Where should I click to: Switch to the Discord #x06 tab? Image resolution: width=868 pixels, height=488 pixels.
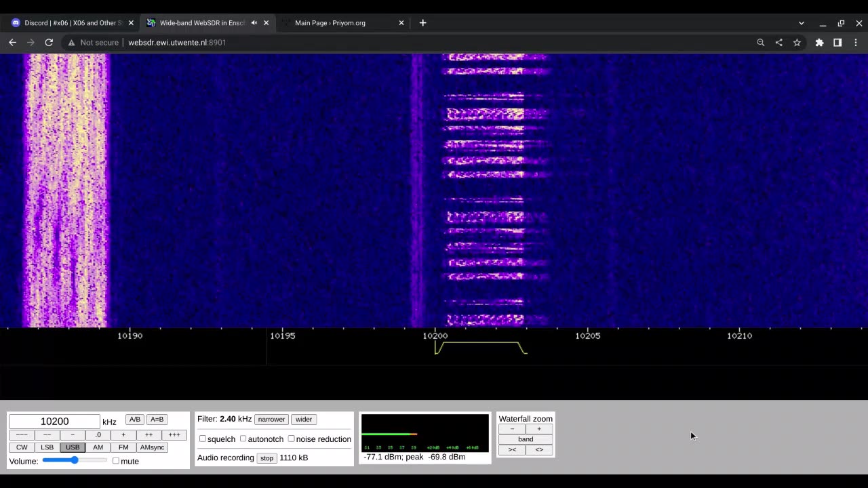tap(68, 22)
